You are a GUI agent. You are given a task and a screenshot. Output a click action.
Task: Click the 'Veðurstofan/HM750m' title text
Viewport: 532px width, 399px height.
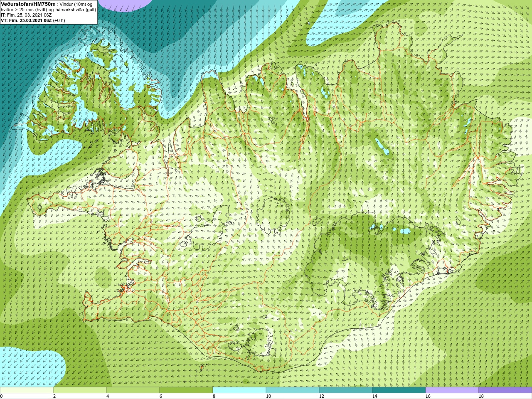(28, 4)
